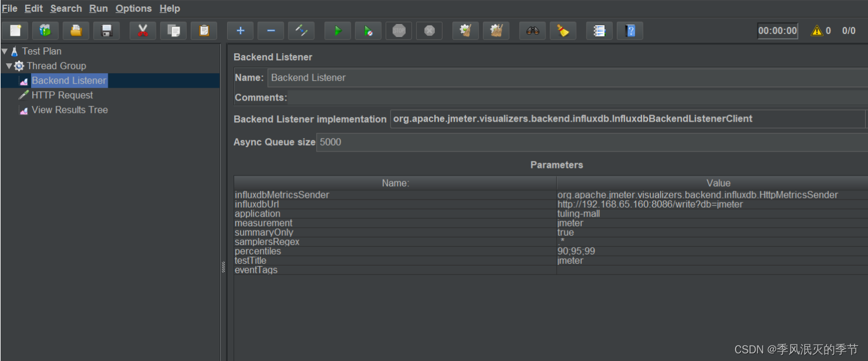Click the influxdbMetricsSender name cell
This screenshot has width=868, height=361.
coord(395,195)
